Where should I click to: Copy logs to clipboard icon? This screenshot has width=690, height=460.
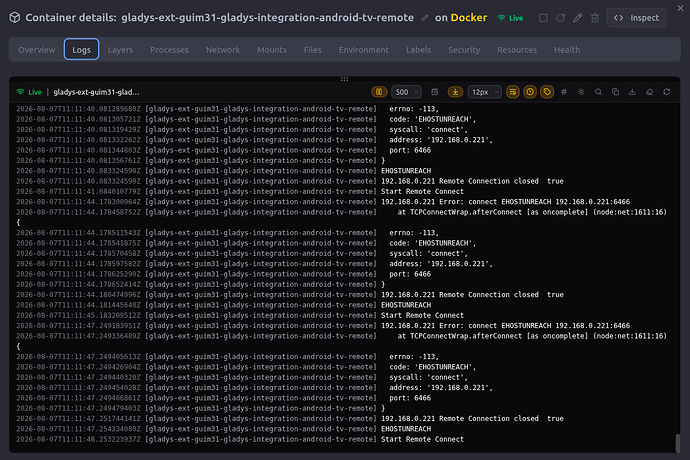pyautogui.click(x=615, y=92)
